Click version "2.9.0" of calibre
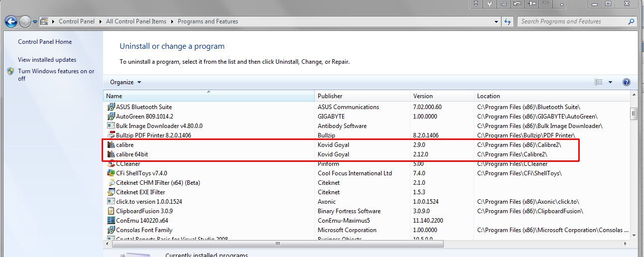This screenshot has width=644, height=257. (420, 145)
